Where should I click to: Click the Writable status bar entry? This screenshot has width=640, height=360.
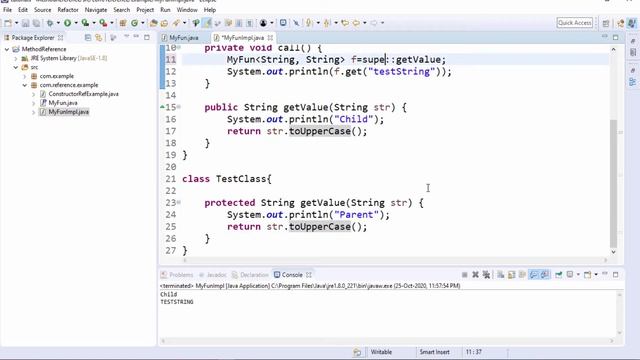382,352
